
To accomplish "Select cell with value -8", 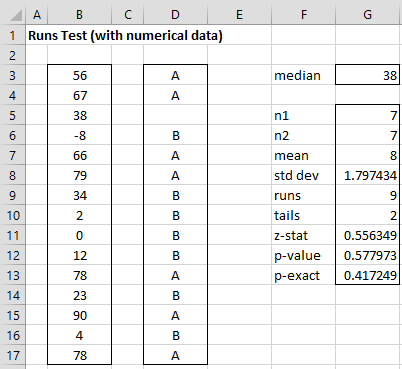I will (x=80, y=135).
